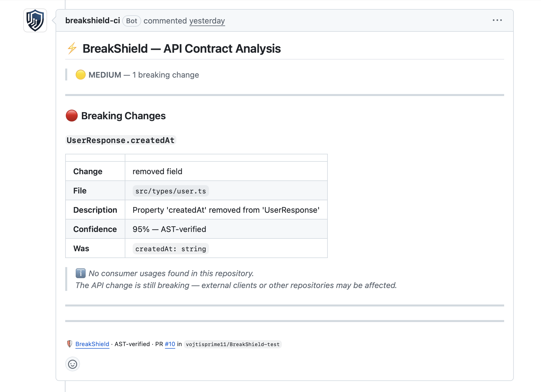Click the 'File' row label

tap(80, 191)
